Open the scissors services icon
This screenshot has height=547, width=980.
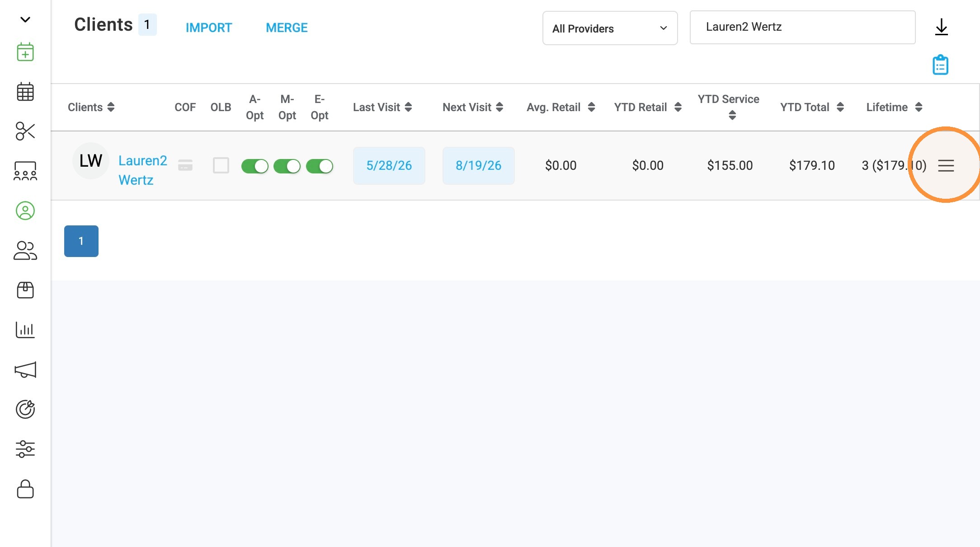pos(25,131)
